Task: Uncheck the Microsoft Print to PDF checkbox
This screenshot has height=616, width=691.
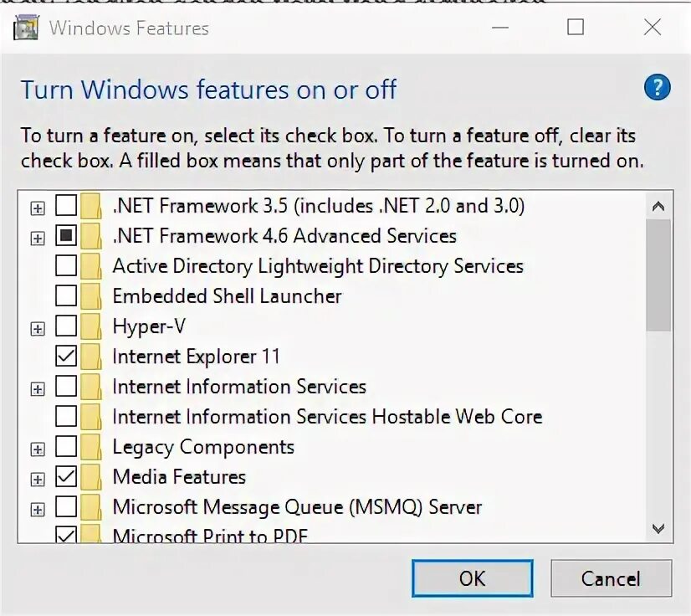Action: 66,535
